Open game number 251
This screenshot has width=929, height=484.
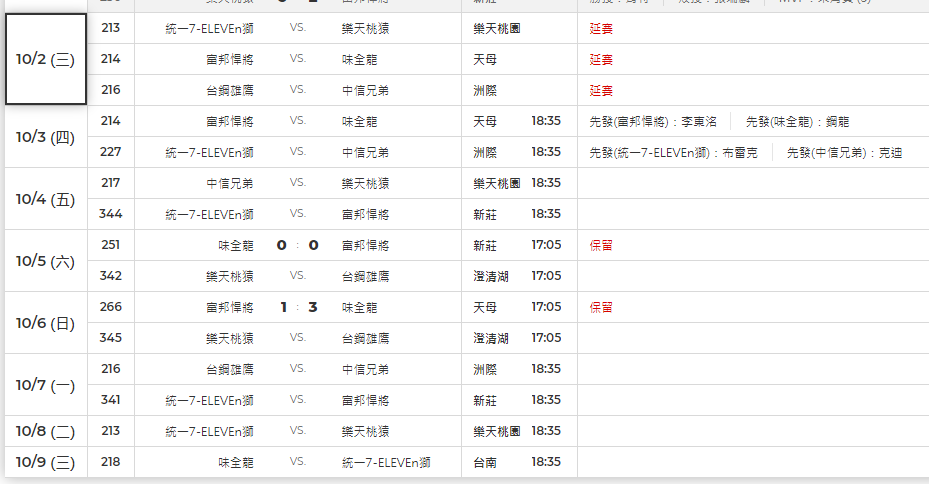pos(111,245)
